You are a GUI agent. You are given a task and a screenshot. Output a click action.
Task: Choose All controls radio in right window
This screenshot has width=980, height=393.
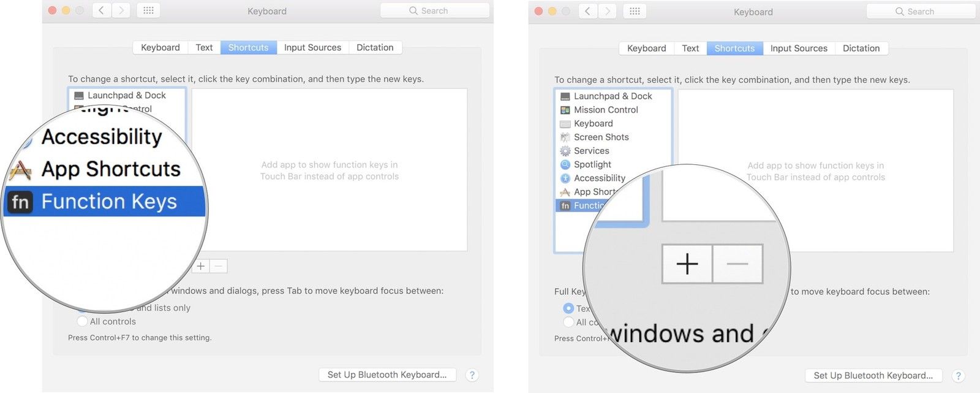coord(568,322)
